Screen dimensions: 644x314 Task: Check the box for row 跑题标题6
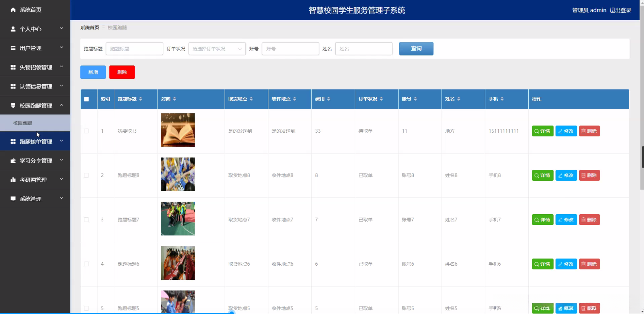tap(87, 264)
